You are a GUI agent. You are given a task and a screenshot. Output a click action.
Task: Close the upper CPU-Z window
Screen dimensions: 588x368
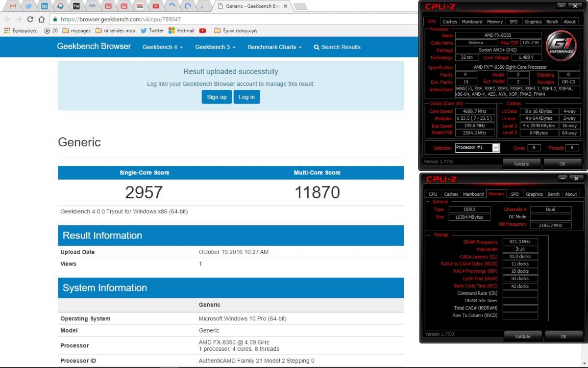575,6
